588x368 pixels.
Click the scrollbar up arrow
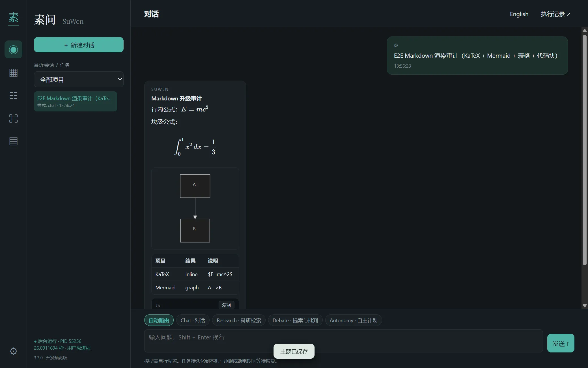[x=585, y=31]
